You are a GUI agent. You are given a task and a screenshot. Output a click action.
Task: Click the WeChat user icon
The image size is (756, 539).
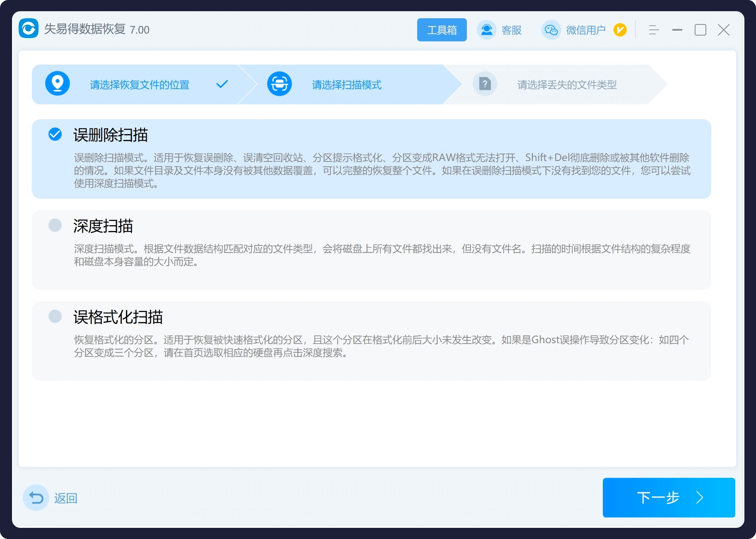[551, 30]
